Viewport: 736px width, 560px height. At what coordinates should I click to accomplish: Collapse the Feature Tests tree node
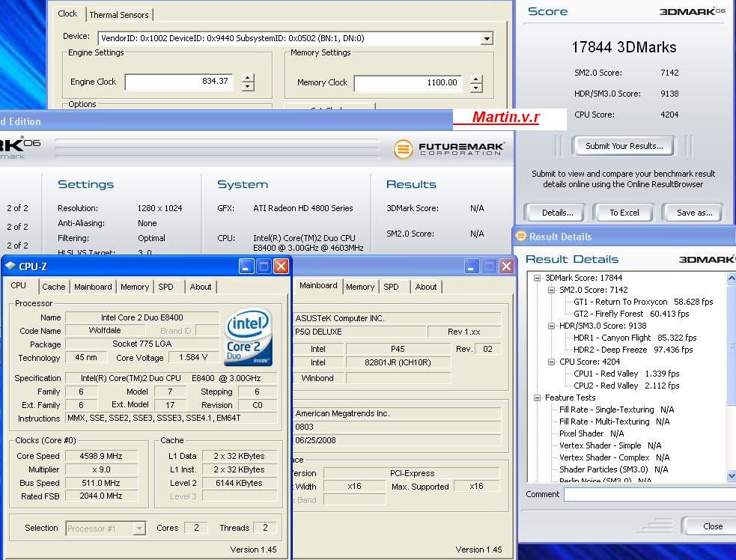[x=537, y=398]
